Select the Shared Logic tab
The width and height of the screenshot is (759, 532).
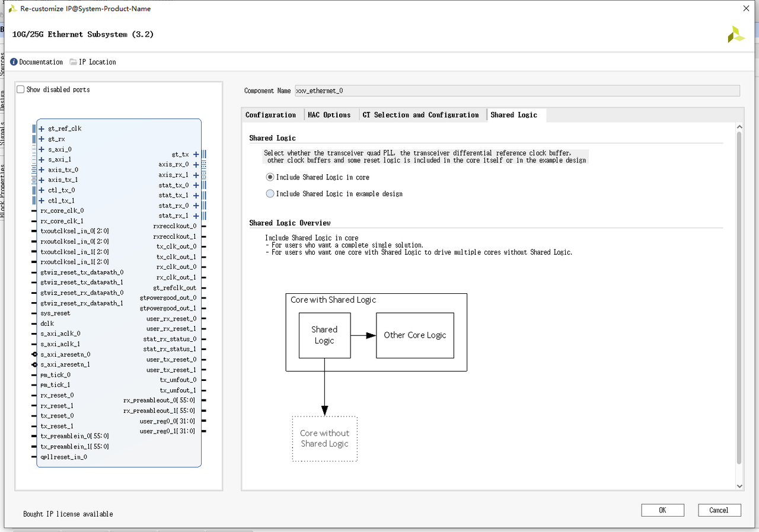pyautogui.click(x=514, y=115)
